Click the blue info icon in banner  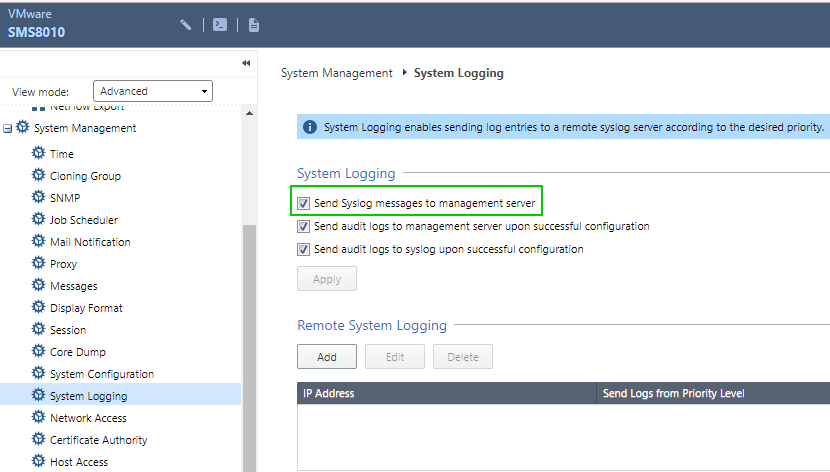[310, 127]
